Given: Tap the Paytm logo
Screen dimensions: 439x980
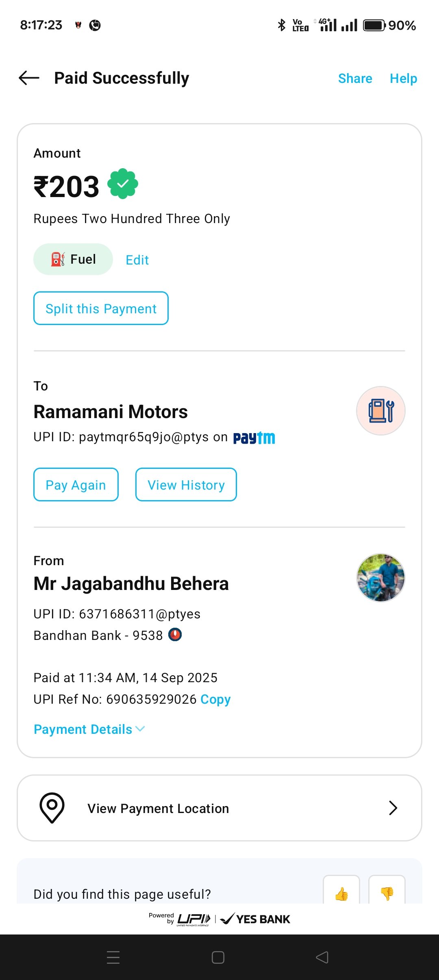Looking at the screenshot, I should click(x=254, y=438).
